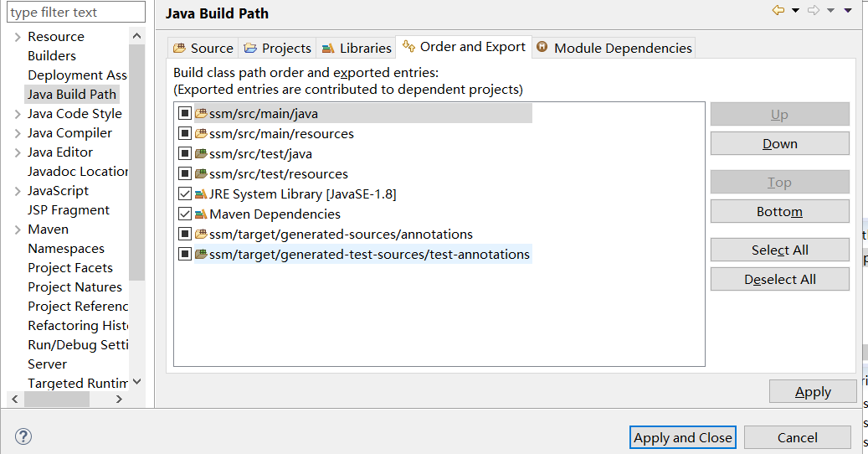868x454 pixels.
Task: Click the Down button
Action: (779, 143)
